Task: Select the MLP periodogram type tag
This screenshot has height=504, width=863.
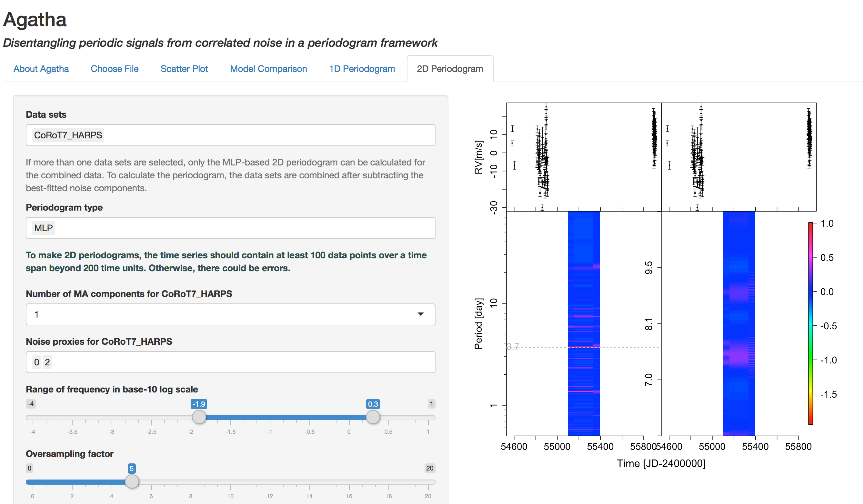Action: coord(44,228)
